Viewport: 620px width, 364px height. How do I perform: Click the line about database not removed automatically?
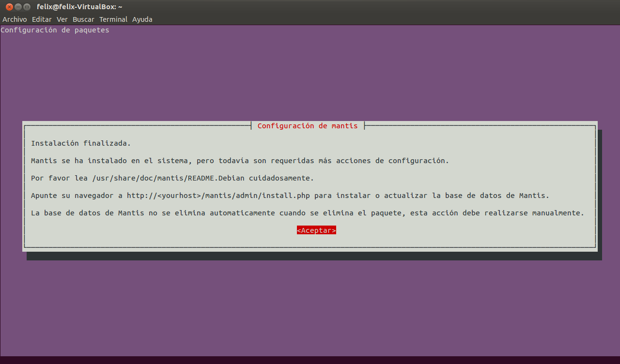(308, 213)
